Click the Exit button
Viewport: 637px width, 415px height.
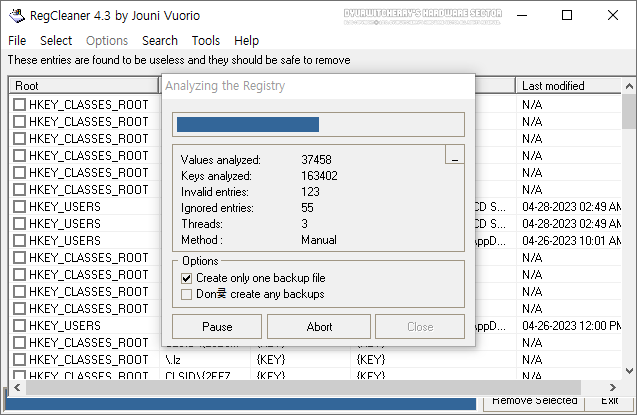tap(609, 401)
